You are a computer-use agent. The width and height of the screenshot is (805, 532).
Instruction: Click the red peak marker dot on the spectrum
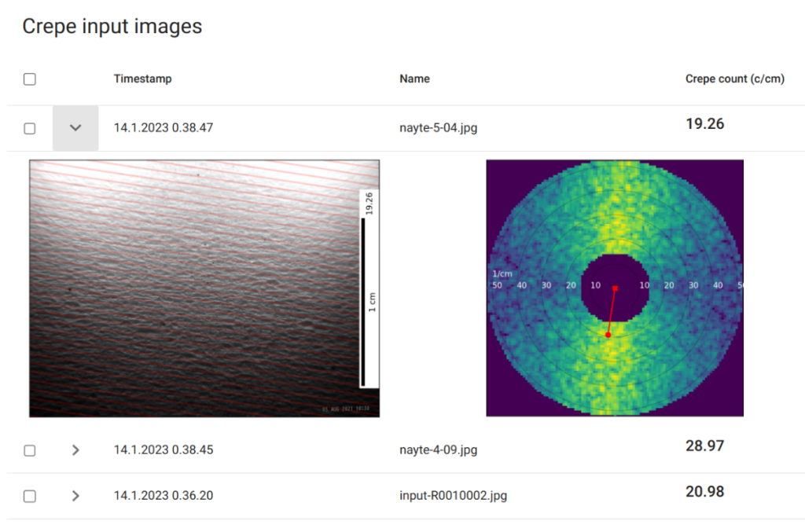(608, 335)
